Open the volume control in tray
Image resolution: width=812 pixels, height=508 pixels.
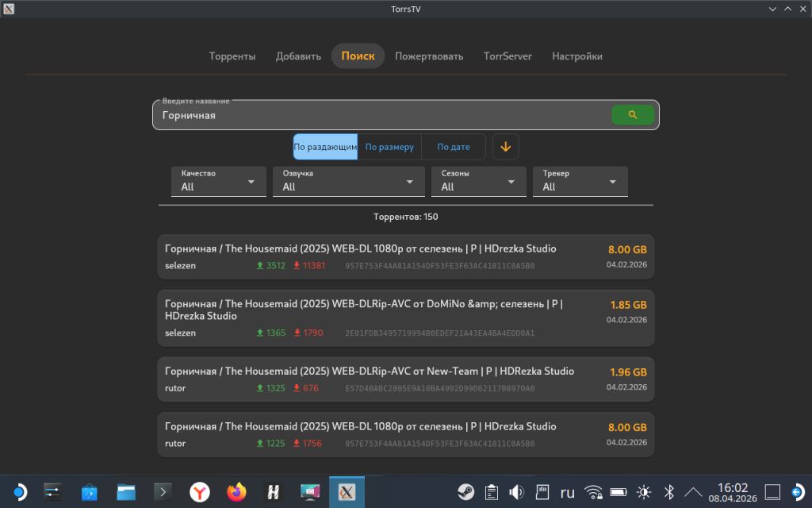point(516,492)
